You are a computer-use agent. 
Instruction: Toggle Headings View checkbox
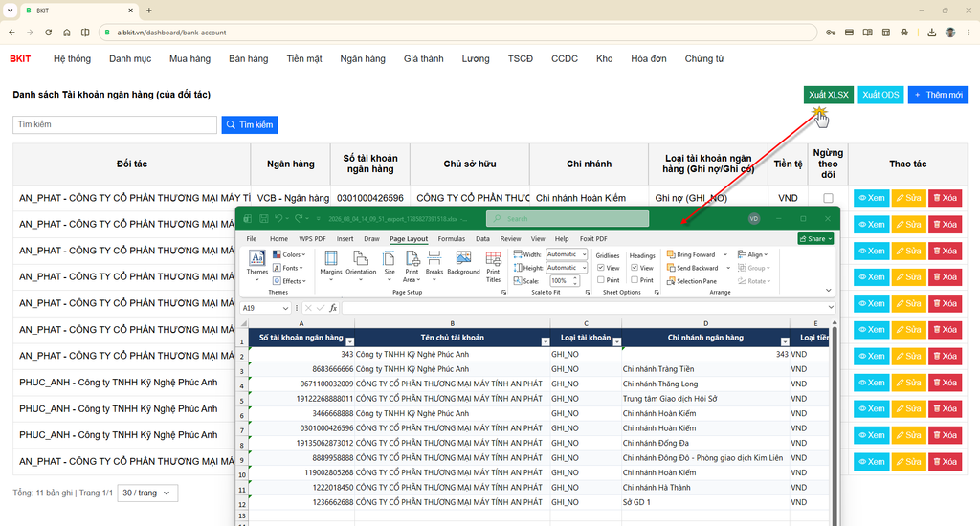coord(635,268)
